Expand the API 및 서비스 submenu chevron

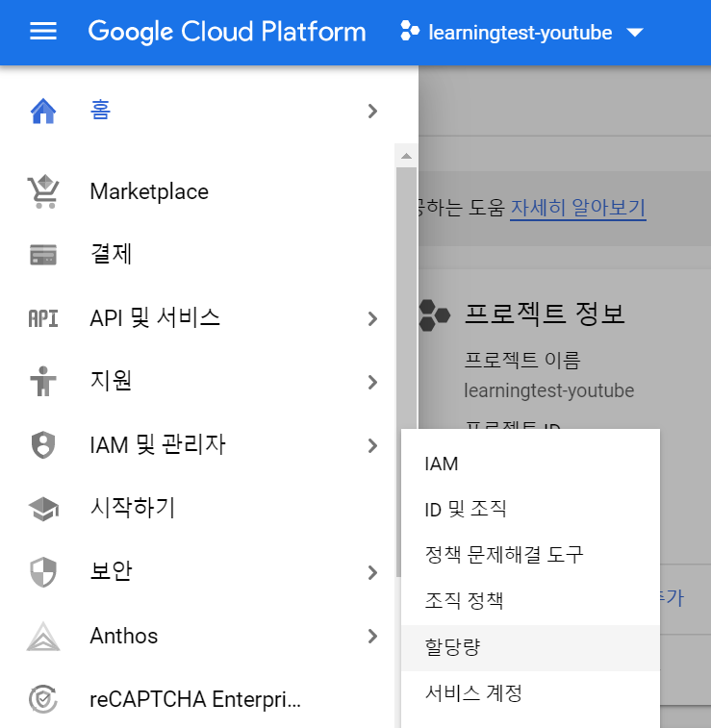372,318
